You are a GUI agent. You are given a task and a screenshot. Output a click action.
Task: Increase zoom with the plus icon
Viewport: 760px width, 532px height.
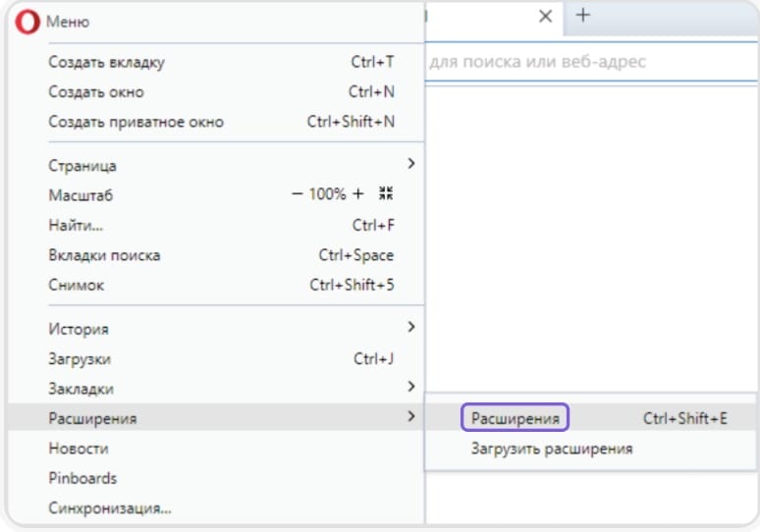pos(358,194)
